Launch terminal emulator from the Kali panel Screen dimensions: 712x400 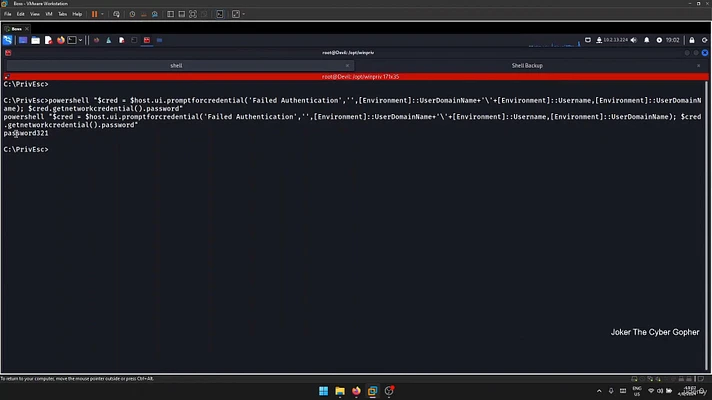(74, 40)
